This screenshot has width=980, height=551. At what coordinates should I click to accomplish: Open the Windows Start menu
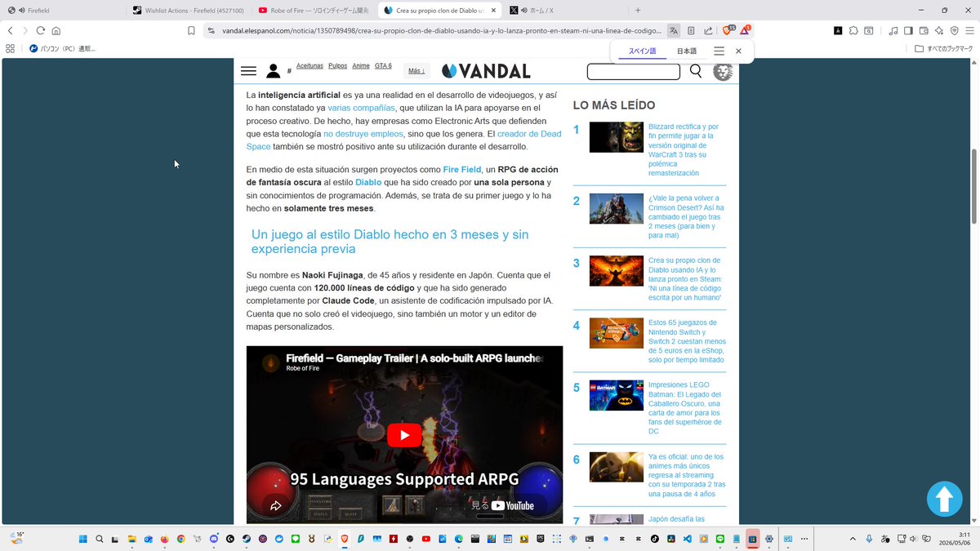click(x=82, y=539)
